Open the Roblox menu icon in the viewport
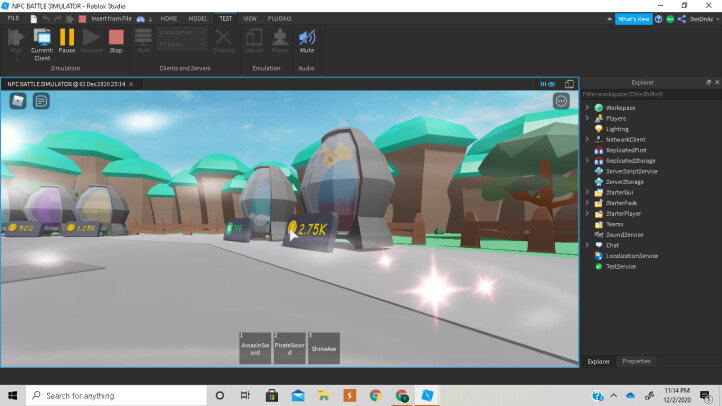This screenshot has height=406, width=722. point(18,101)
